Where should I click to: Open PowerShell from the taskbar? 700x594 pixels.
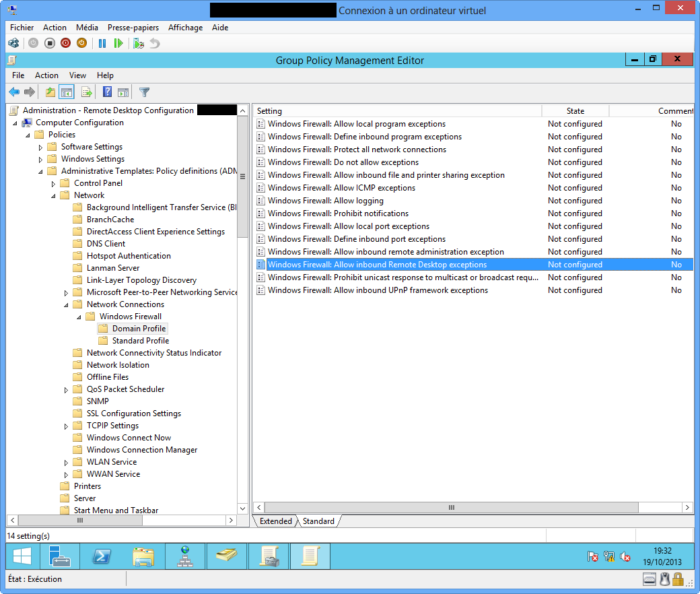[102, 556]
